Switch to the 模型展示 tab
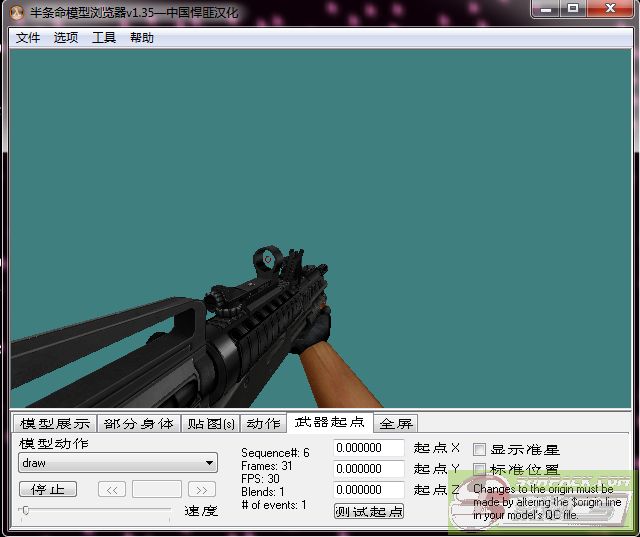Screen dimensions: 640x537 55,423
